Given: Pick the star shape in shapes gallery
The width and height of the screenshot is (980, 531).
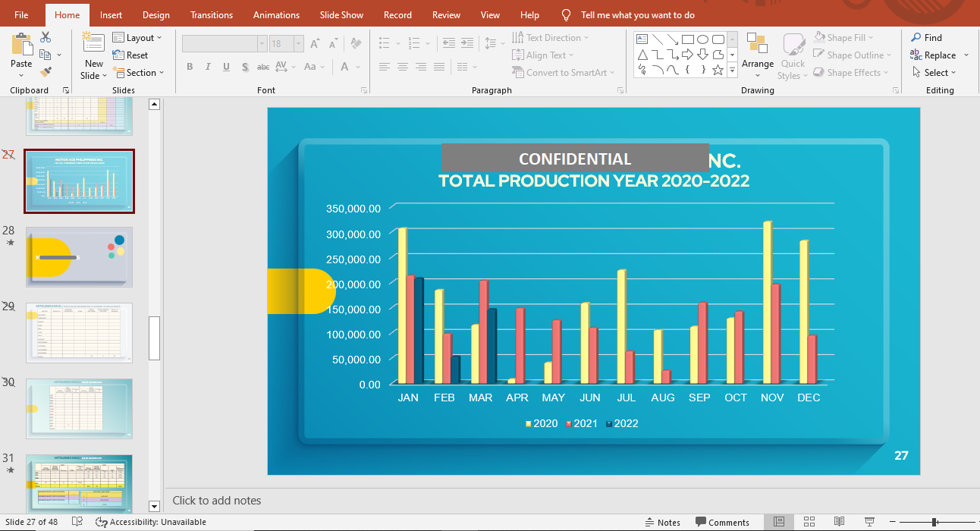Looking at the screenshot, I should pyautogui.click(x=718, y=70).
